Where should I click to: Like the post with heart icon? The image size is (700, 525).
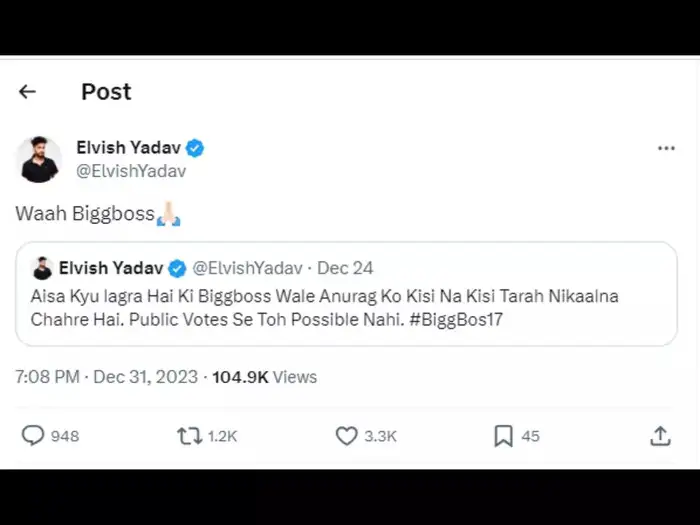point(347,436)
